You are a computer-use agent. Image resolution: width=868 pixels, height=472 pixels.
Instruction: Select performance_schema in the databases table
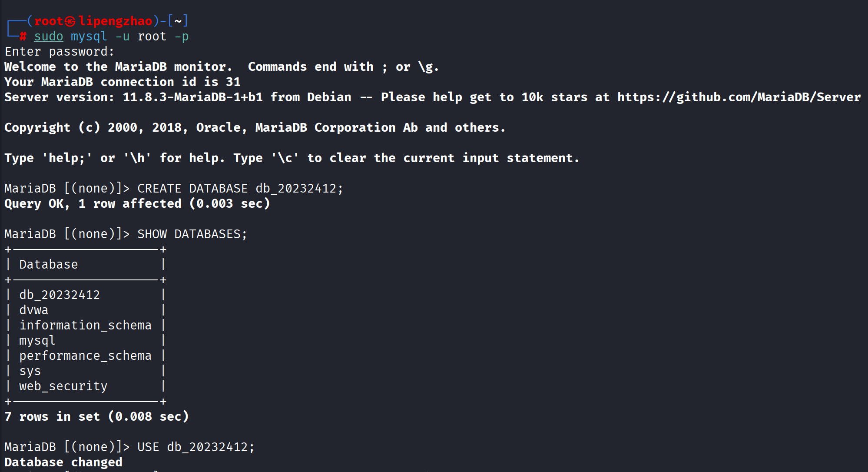coord(86,356)
